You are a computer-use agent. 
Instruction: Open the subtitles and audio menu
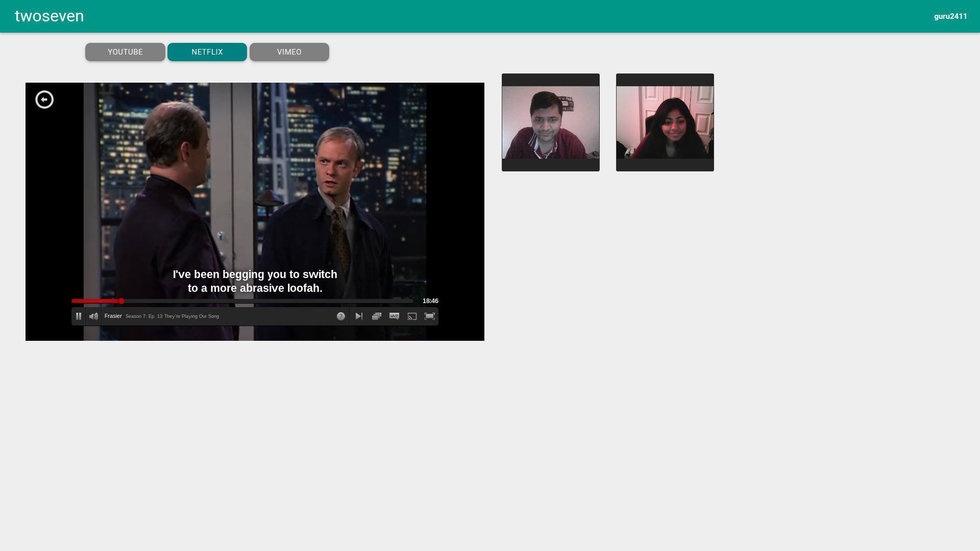coord(394,316)
